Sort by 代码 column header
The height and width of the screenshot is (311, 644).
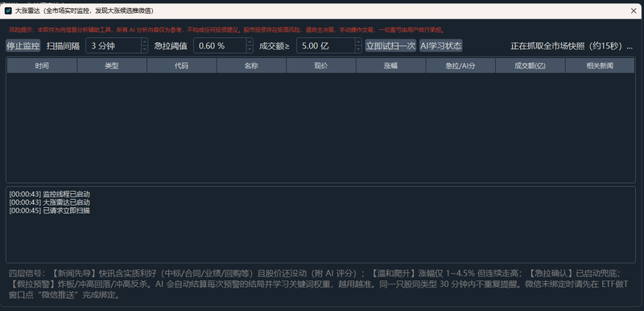point(182,65)
